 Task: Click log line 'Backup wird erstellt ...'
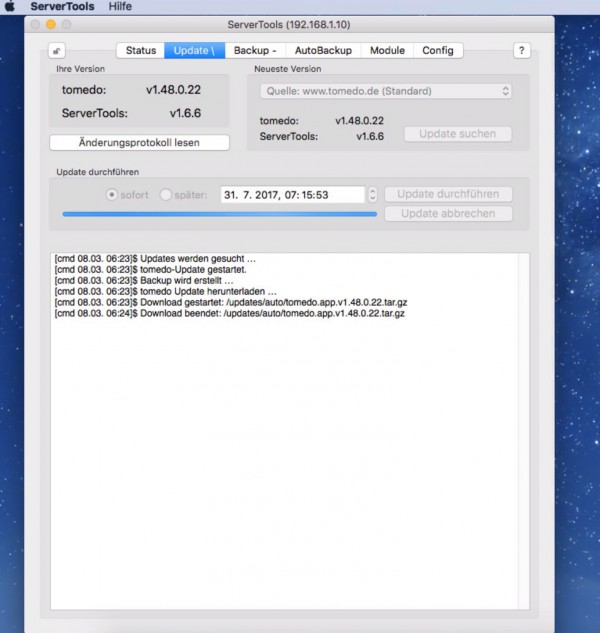(144, 281)
